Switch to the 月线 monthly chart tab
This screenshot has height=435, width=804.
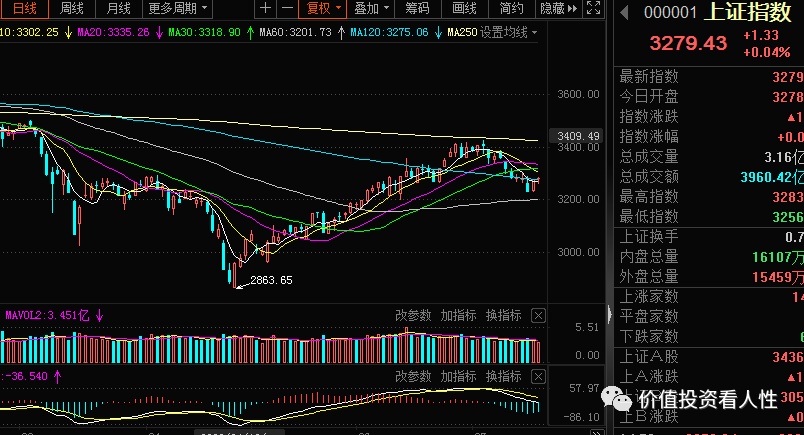pyautogui.click(x=118, y=8)
